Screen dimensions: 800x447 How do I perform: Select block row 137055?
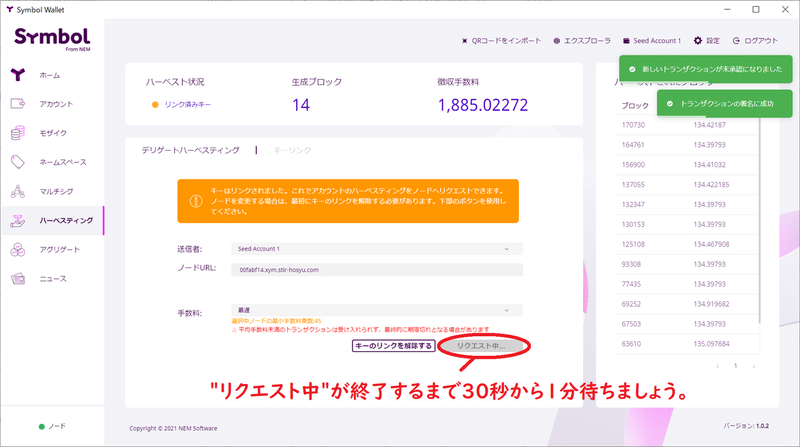[686, 185]
